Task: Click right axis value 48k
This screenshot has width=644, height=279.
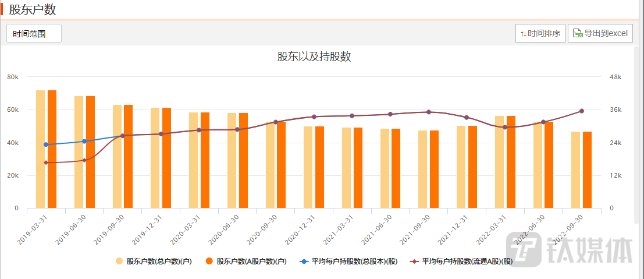Action: (x=615, y=77)
